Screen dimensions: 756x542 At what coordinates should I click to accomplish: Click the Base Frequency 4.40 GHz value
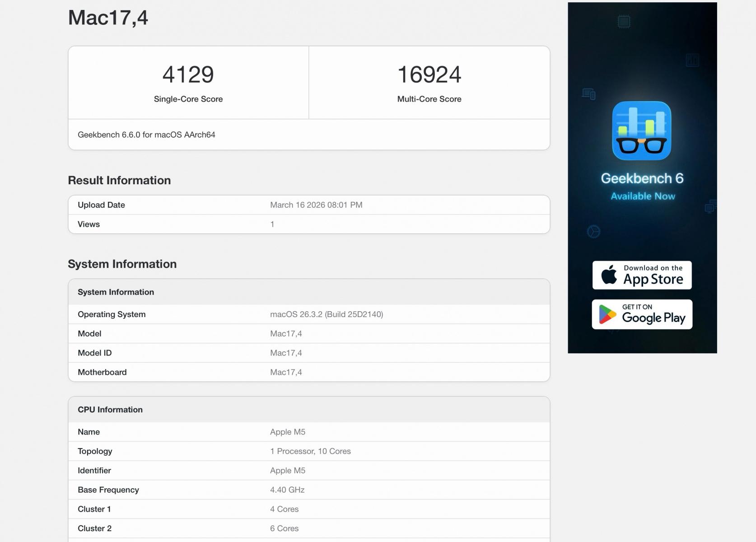point(287,490)
